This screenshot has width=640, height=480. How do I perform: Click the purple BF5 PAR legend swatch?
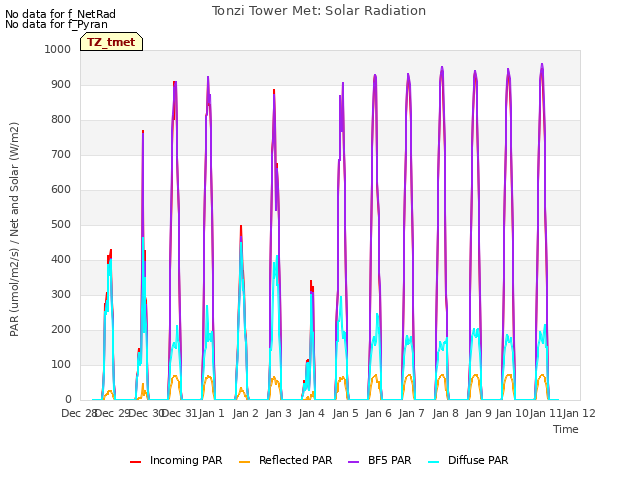[x=353, y=462]
